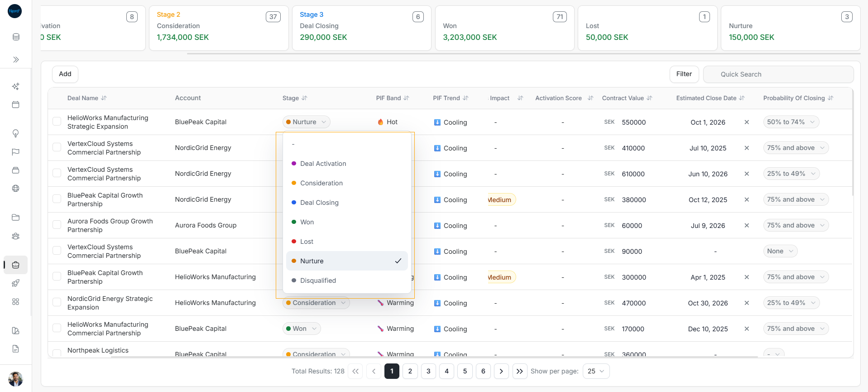Sort by Deal Name column icon
The height and width of the screenshot is (392, 868).
(104, 98)
